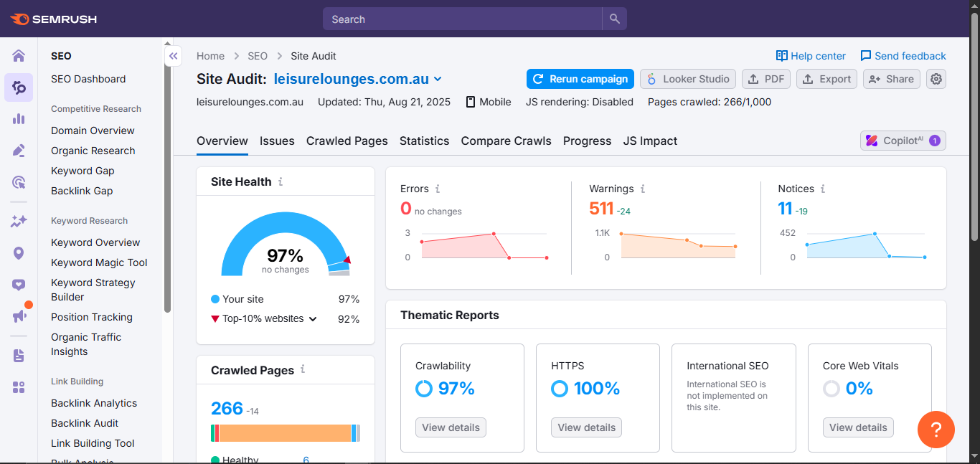This screenshot has height=464, width=980.
Task: Select the SEO toolkit rail icon
Action: pyautogui.click(x=19, y=87)
